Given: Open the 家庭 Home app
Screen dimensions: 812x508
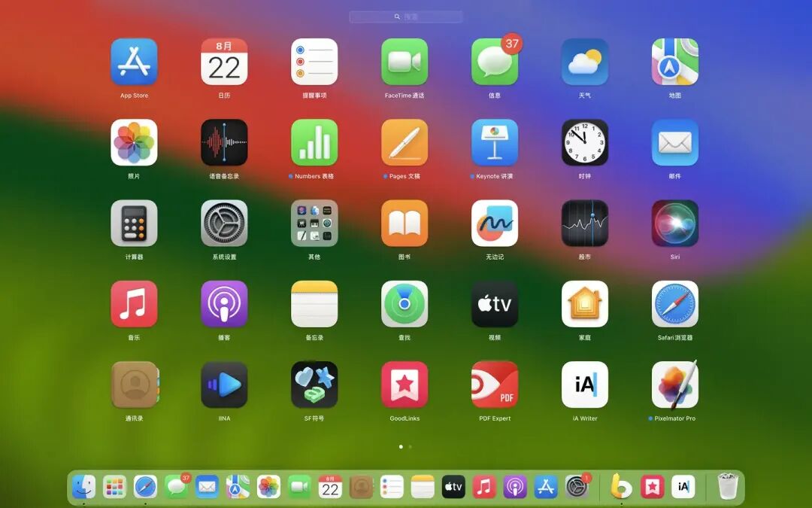Looking at the screenshot, I should point(585,304).
